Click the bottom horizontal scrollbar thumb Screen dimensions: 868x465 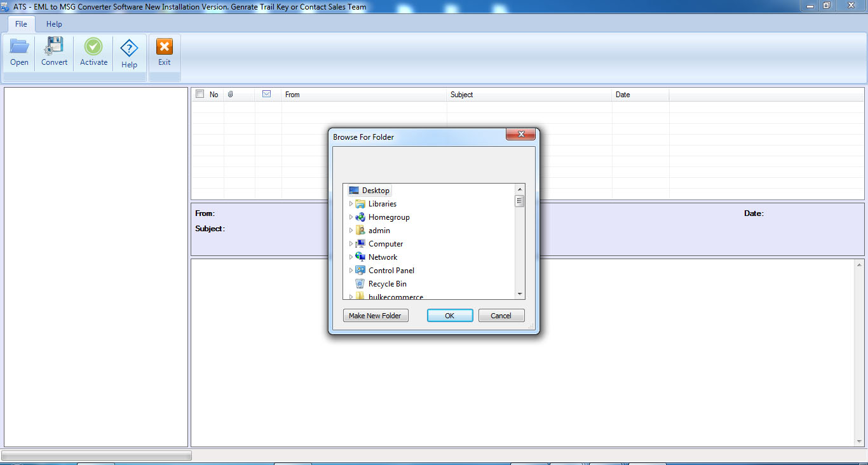point(97,455)
